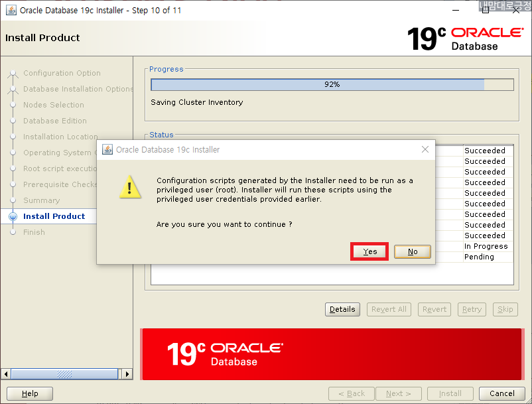Viewport: 532px width, 404px height.
Task: Select the Operating System step
Action: click(x=60, y=153)
